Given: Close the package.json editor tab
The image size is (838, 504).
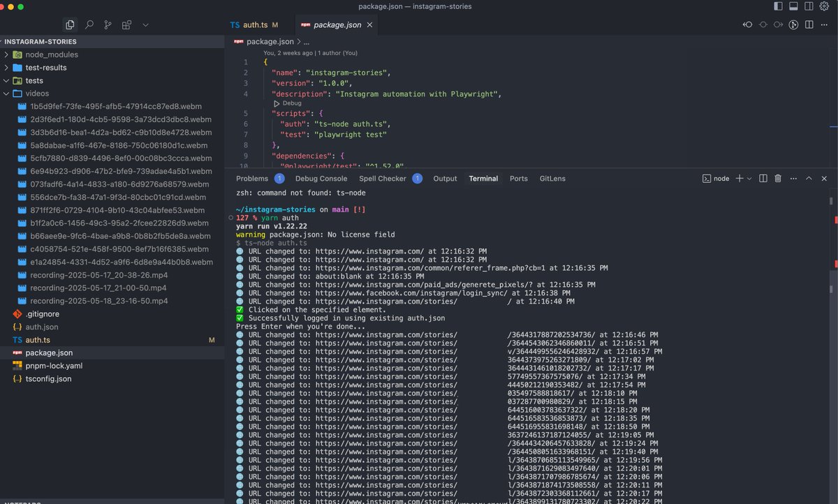Looking at the screenshot, I should coord(370,24).
